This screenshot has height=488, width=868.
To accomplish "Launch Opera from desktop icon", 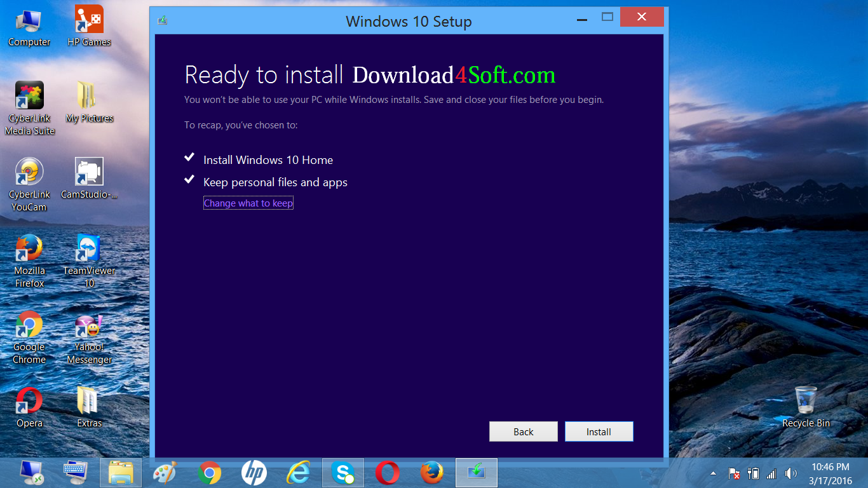I will [x=29, y=407].
